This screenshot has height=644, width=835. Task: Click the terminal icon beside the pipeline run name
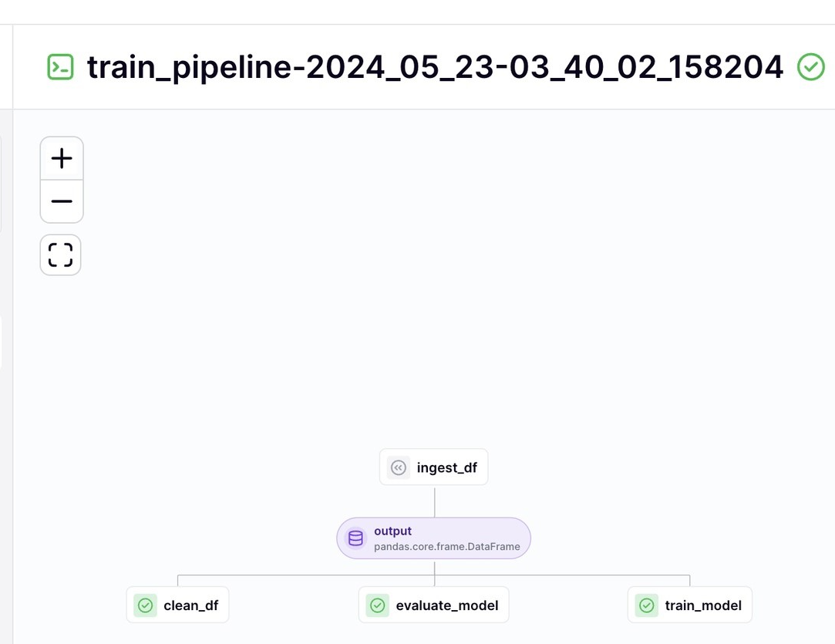[62, 67]
